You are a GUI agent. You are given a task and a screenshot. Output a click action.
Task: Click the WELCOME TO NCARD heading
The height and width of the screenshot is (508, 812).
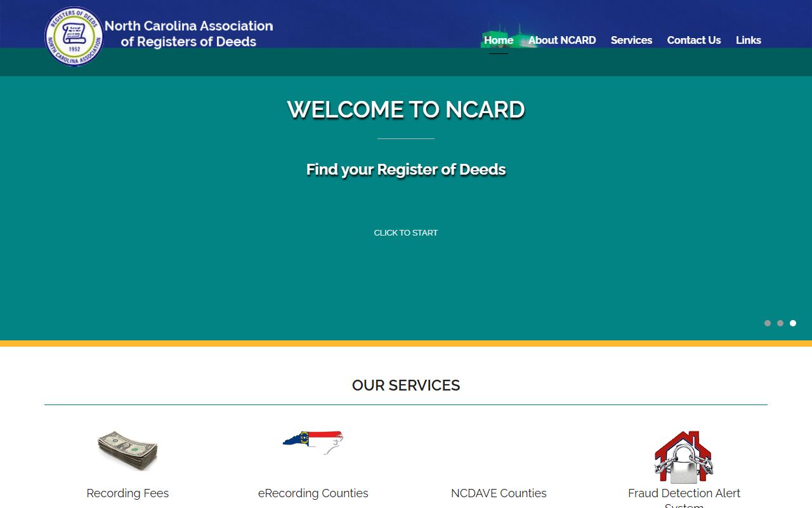point(406,110)
